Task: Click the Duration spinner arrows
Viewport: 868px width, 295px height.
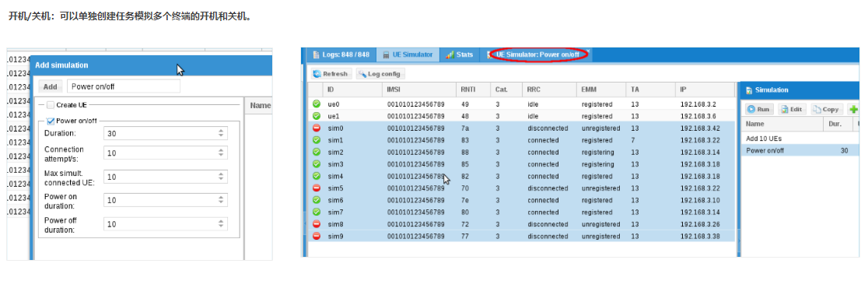Action: coord(221,133)
